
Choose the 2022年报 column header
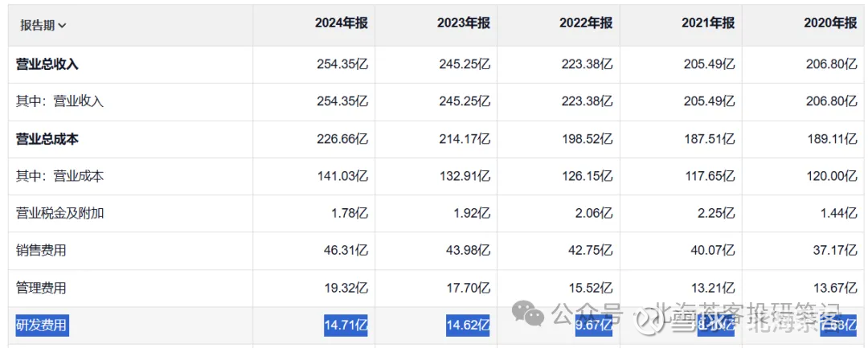585,23
